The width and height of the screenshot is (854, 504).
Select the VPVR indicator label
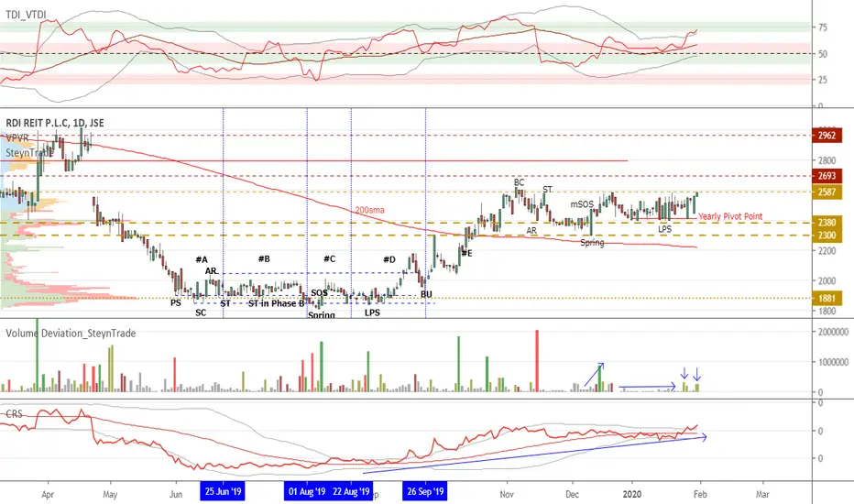16,138
